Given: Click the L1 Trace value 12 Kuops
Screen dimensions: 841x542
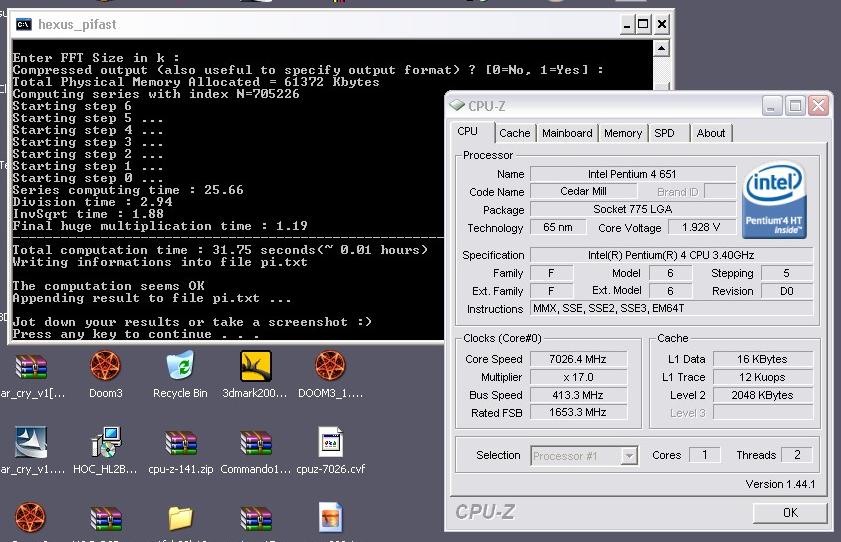Looking at the screenshot, I should (763, 377).
